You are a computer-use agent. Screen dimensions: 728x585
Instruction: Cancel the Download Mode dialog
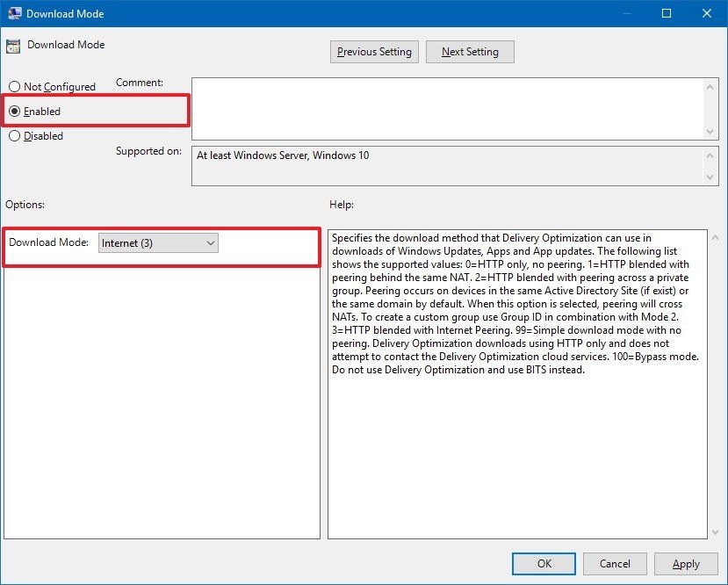[615, 564]
